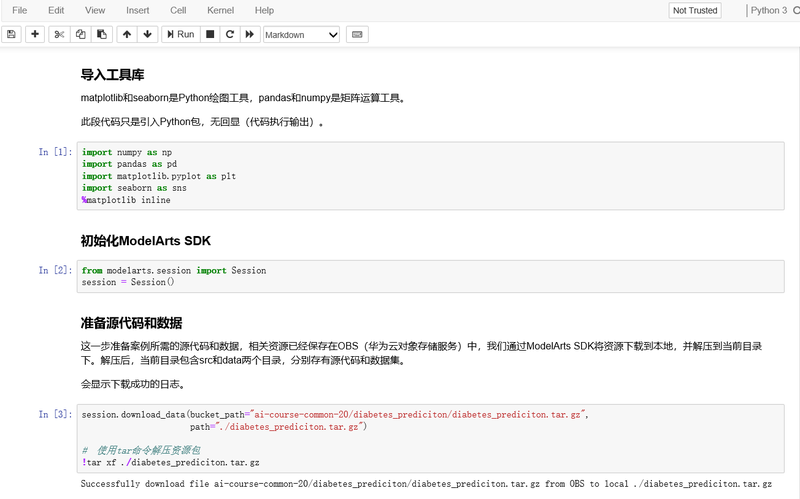Viewport: 800px width, 499px height.
Task: Click the Not Trusted button
Action: tap(695, 10)
